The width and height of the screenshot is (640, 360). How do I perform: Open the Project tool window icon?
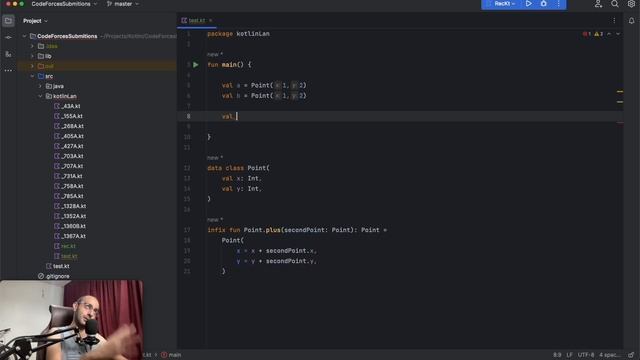click(8, 20)
